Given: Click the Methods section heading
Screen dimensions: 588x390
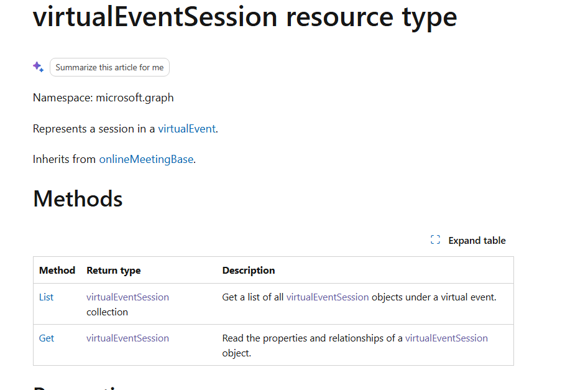Looking at the screenshot, I should click(x=78, y=198).
